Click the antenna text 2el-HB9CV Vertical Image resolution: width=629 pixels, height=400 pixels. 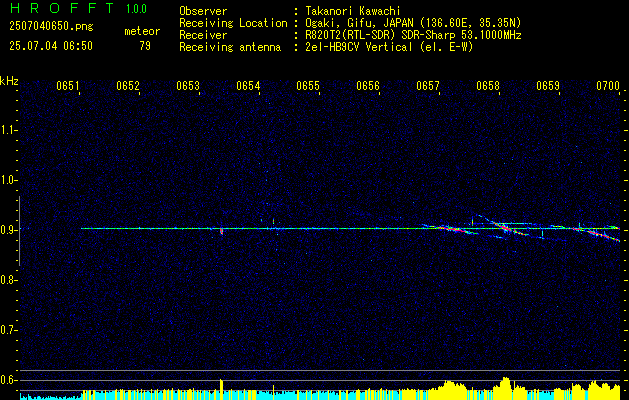pyautogui.click(x=359, y=47)
